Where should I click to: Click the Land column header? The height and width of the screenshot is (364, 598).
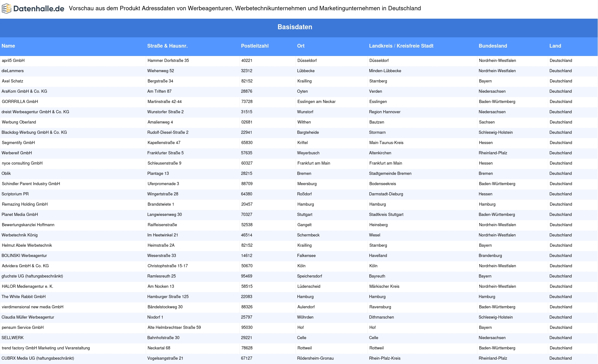555,46
